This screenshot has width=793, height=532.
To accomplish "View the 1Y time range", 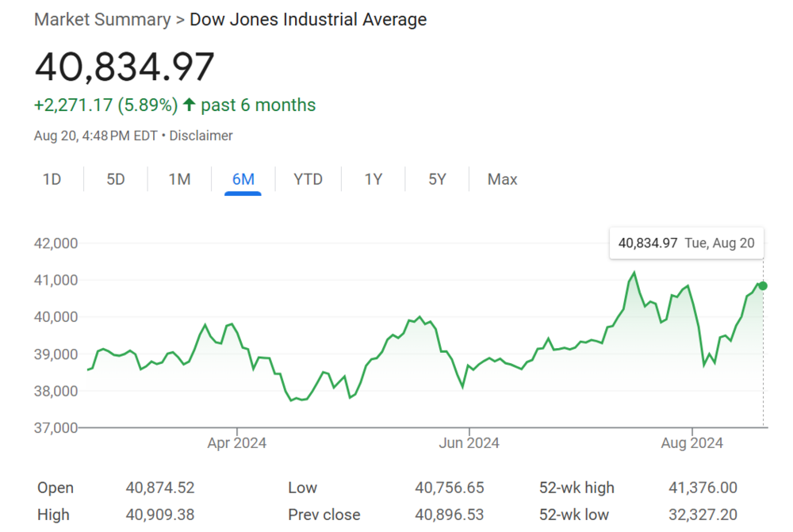I will [374, 179].
